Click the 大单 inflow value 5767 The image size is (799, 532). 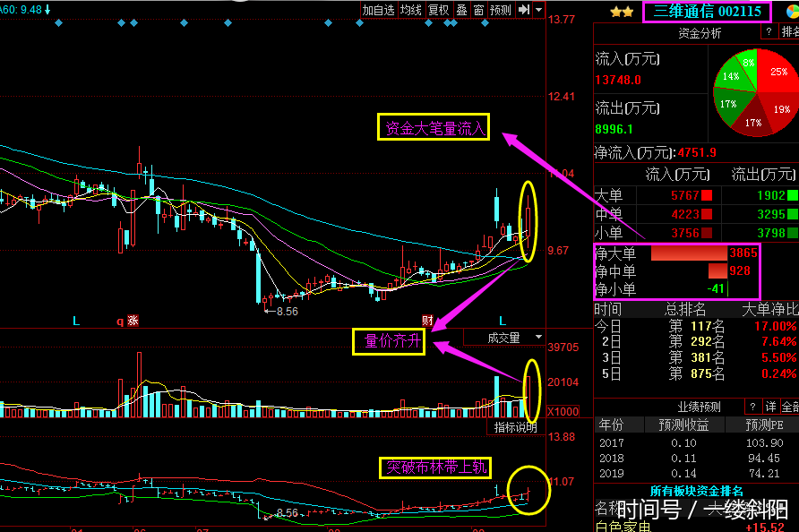point(685,195)
